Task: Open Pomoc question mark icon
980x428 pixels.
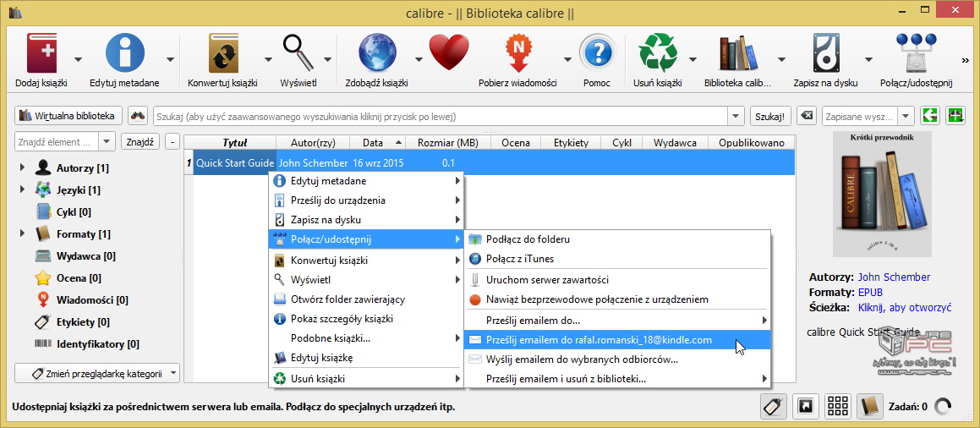Action: (x=597, y=53)
